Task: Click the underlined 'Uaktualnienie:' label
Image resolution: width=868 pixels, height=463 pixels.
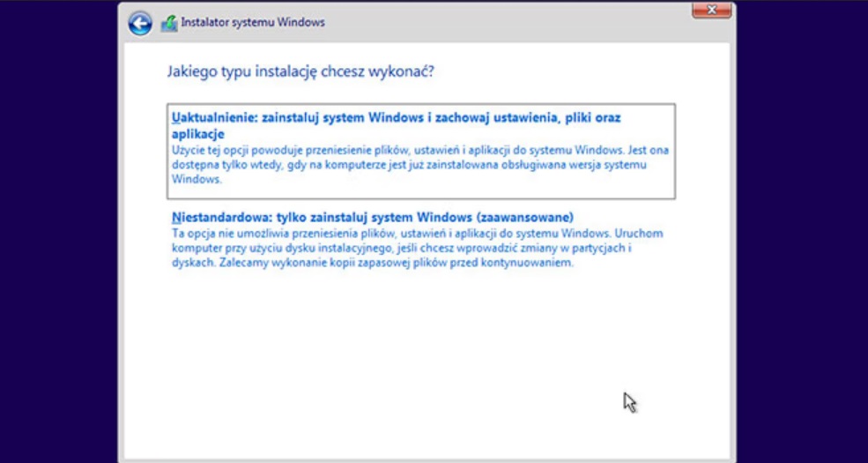Action: (x=214, y=117)
